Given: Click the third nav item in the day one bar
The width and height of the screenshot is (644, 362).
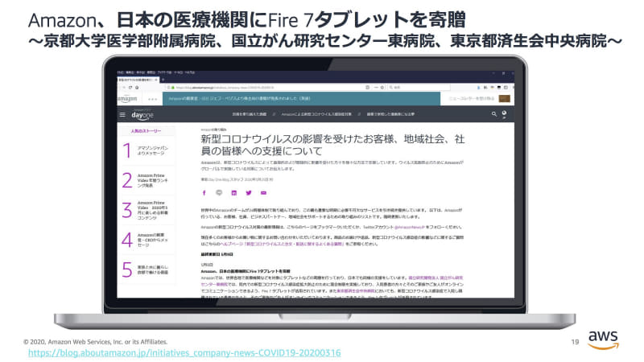Looking at the screenshot, I should [390, 114].
